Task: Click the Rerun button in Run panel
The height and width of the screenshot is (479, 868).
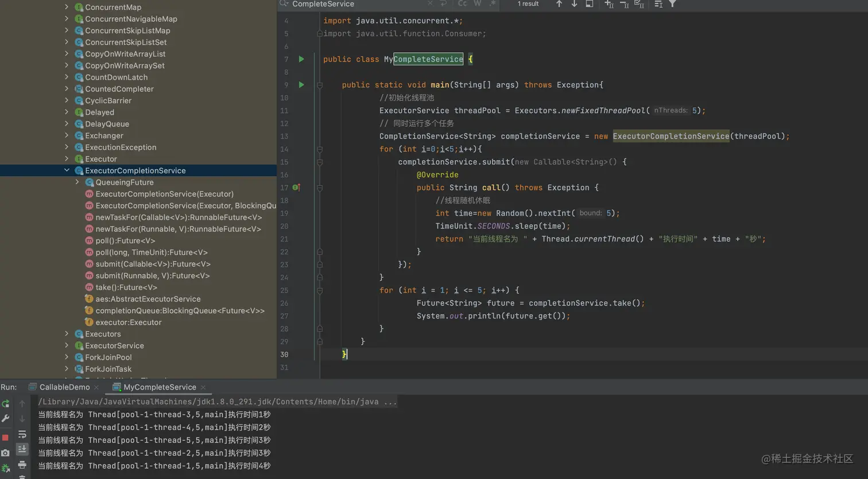Action: 6,404
